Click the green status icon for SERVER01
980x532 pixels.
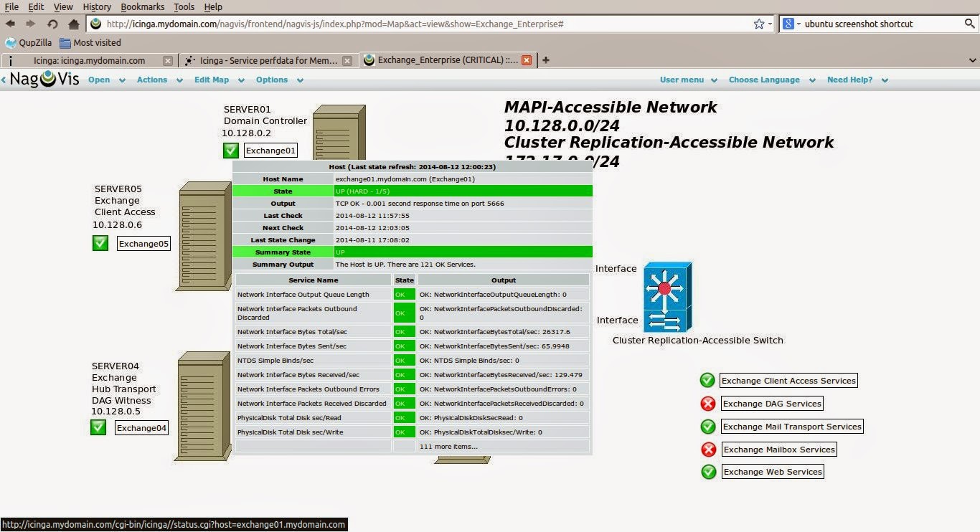pos(230,150)
